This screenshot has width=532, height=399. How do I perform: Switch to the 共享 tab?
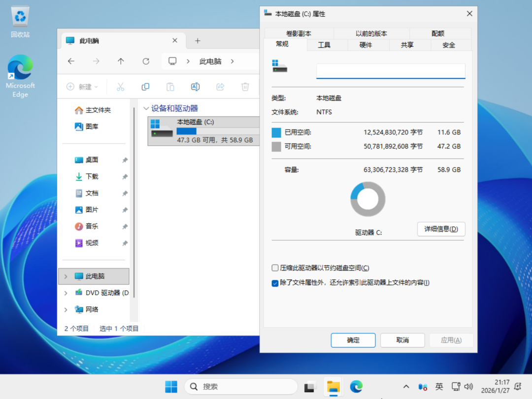(x=407, y=45)
